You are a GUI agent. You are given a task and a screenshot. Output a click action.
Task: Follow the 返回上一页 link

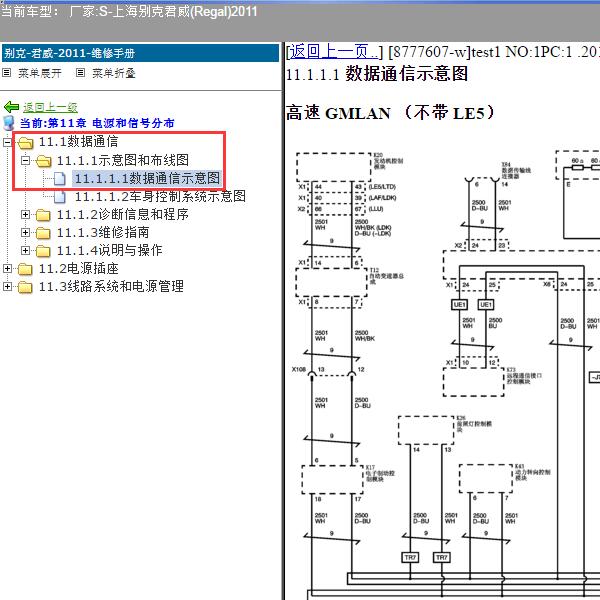(x=334, y=52)
